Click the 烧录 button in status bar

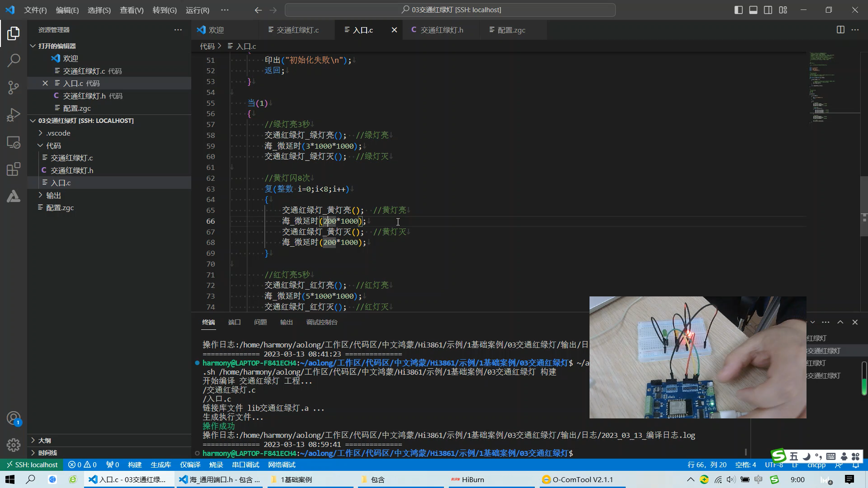[216, 465]
